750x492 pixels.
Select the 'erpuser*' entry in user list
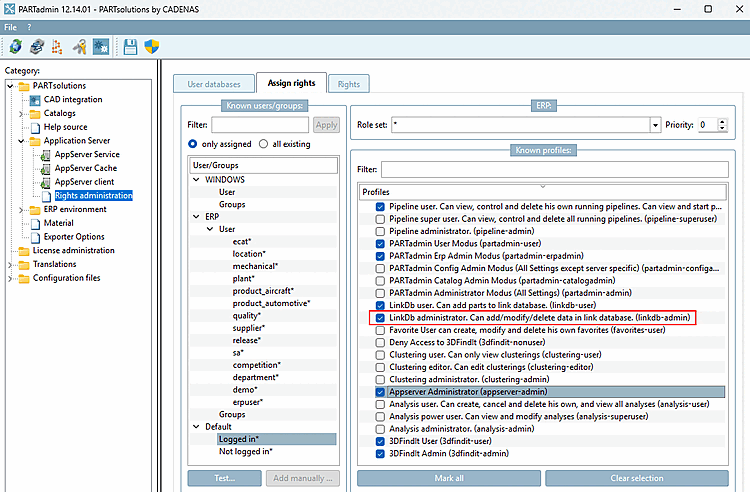(x=247, y=402)
